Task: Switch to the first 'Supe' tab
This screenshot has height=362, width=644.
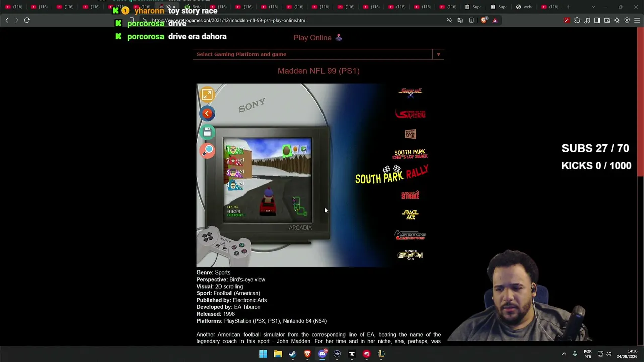Action: (473, 7)
